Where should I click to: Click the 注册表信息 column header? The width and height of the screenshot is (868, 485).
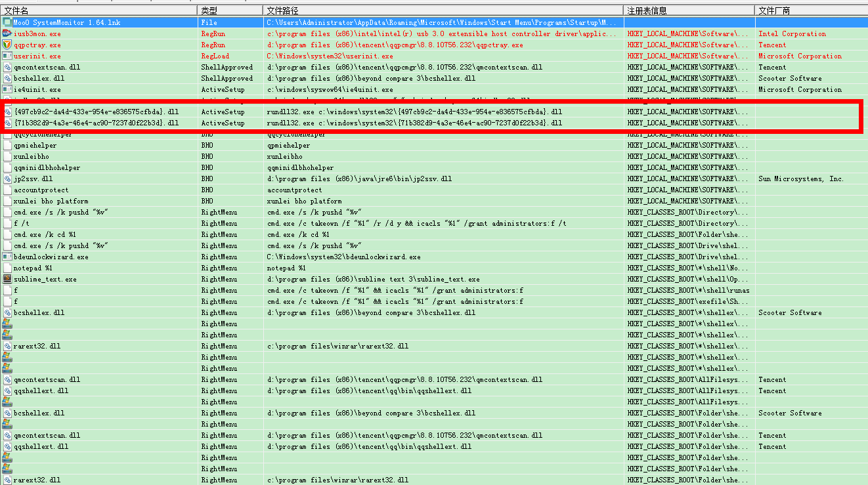(689, 11)
